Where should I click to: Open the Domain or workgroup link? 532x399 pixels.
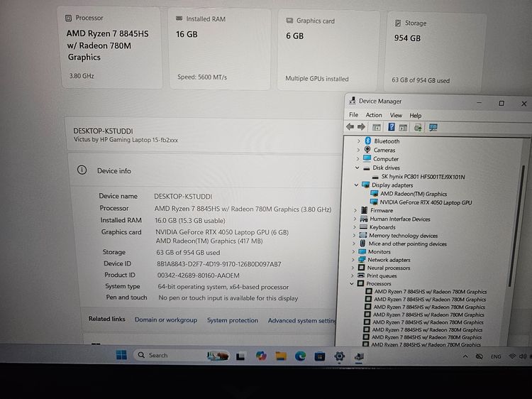[166, 319]
